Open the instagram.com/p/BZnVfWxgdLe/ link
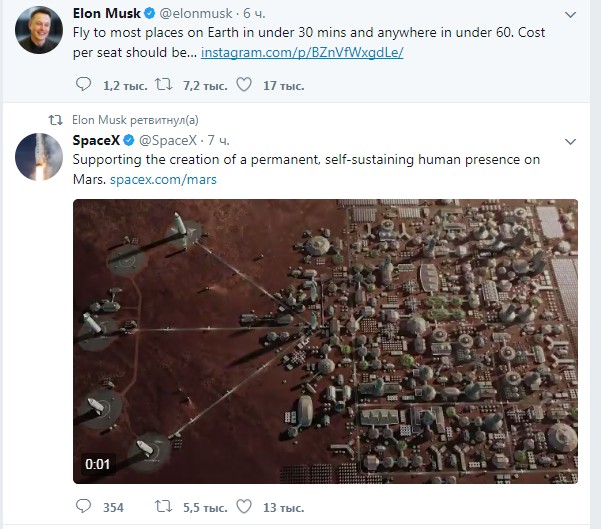Viewport: 601px width, 529px height. pos(302,52)
